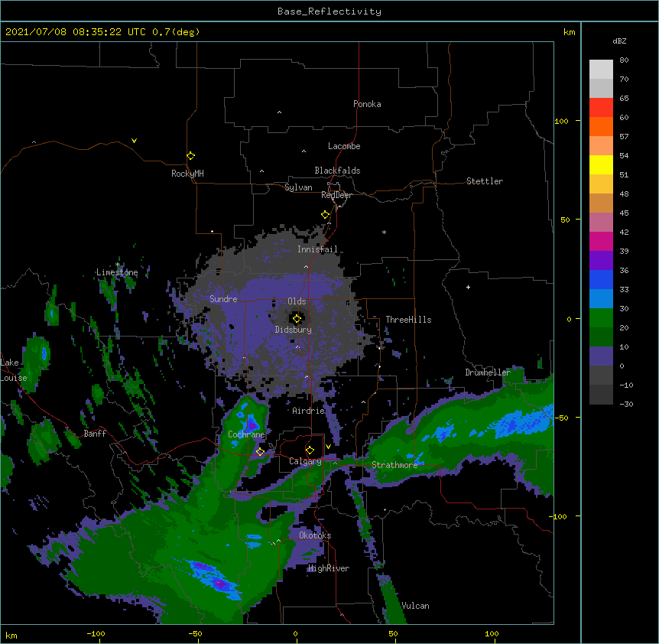Click the Blackfalds city label

point(337,171)
